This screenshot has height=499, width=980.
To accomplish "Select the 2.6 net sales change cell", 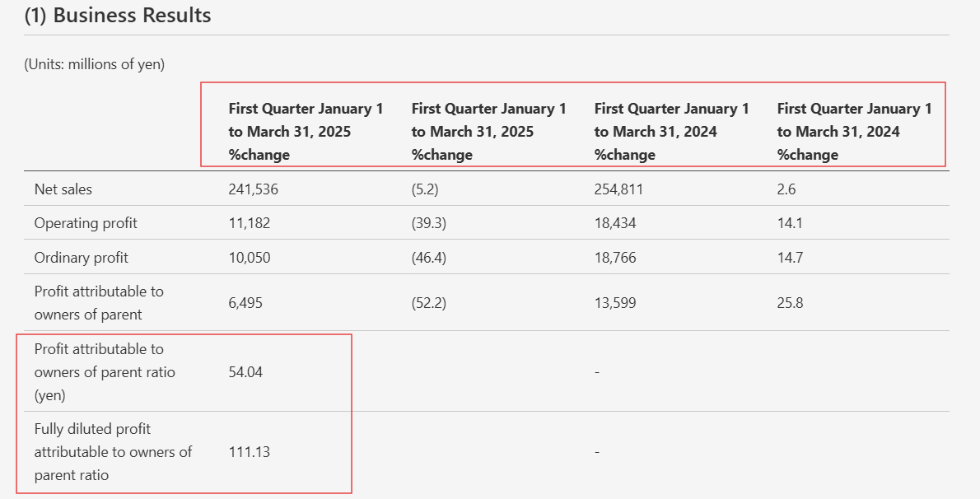I will click(786, 189).
